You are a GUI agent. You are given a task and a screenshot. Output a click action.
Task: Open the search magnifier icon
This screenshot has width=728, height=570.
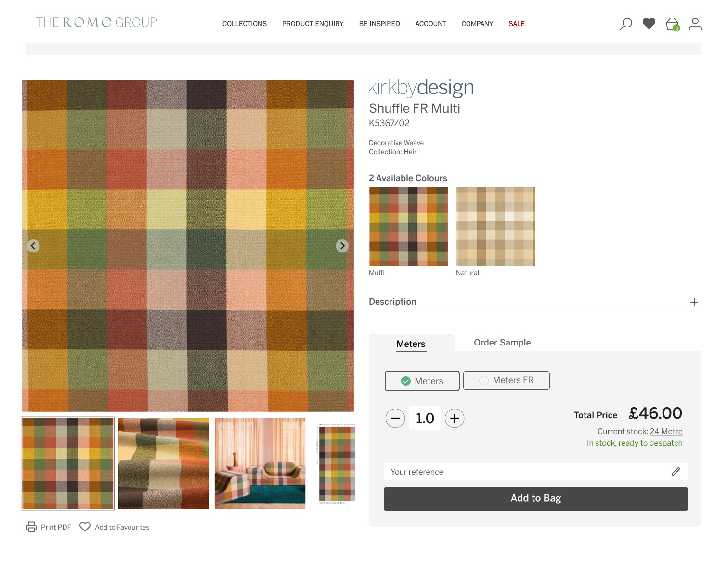(625, 24)
